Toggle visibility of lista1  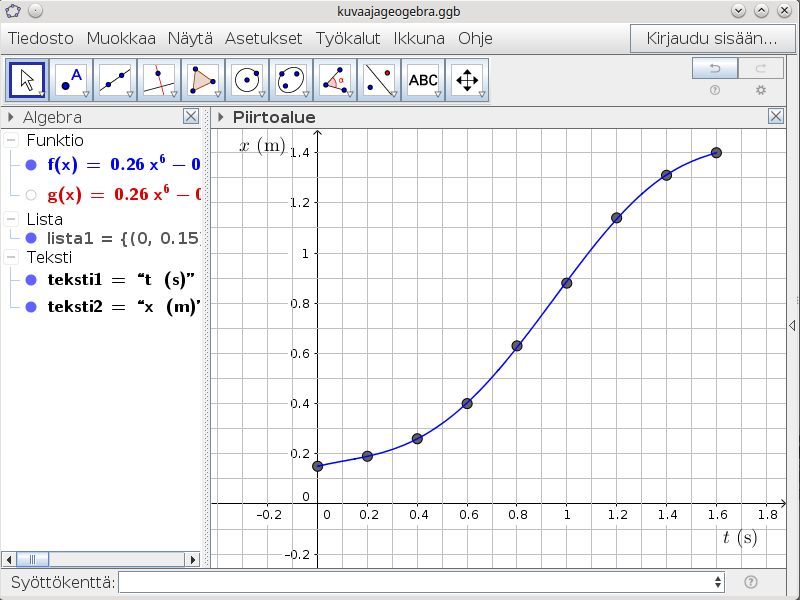[x=31, y=238]
